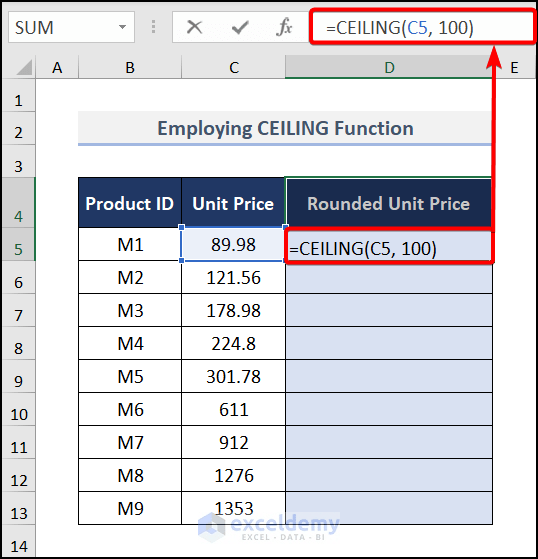The width and height of the screenshot is (538, 559).
Task: Click the unit price cell 89.98
Action: (x=234, y=245)
